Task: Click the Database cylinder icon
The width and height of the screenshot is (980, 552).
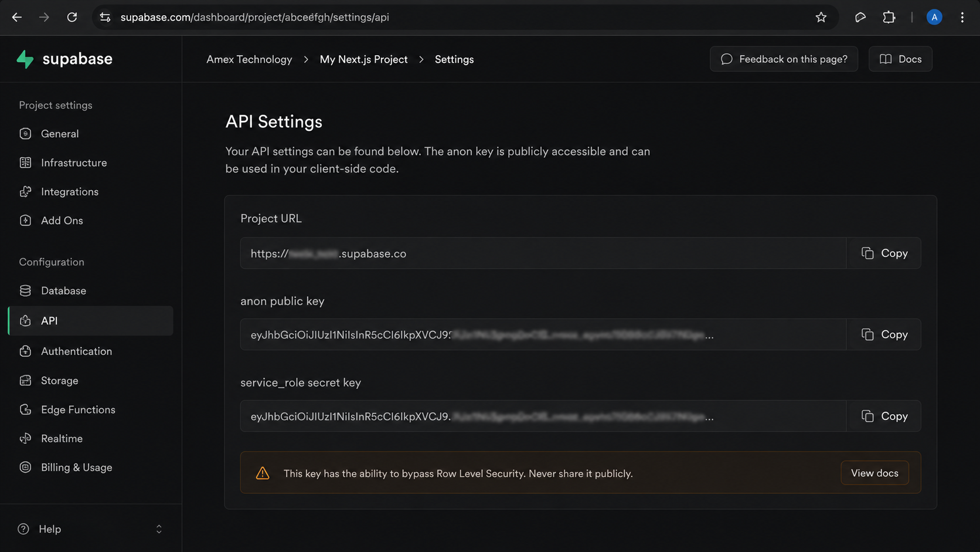Action: click(25, 290)
